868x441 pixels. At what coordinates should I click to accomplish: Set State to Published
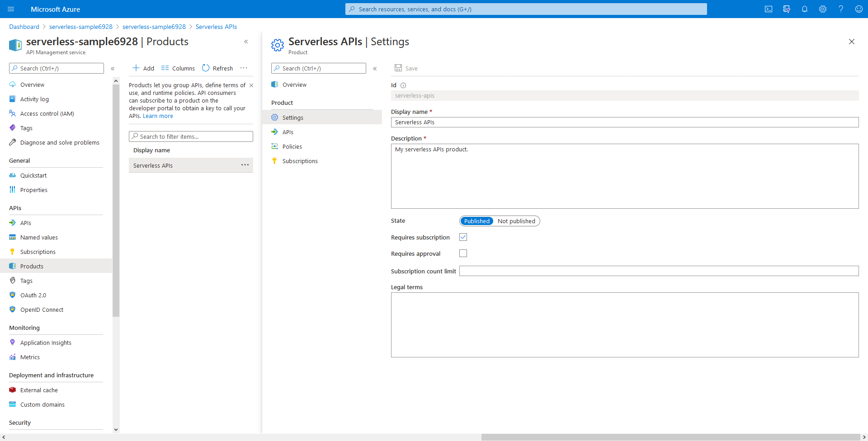(476, 221)
